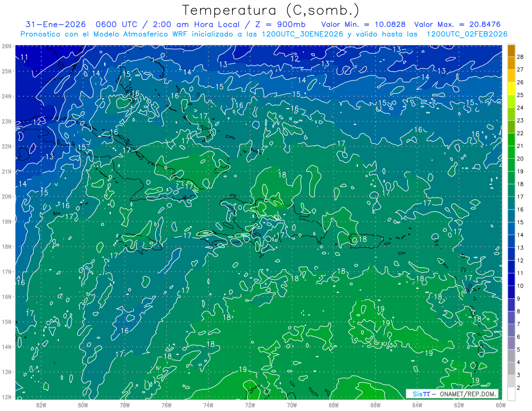Click the "62W" longitude axis label
Screen dimensions: 532x411
[458, 405]
